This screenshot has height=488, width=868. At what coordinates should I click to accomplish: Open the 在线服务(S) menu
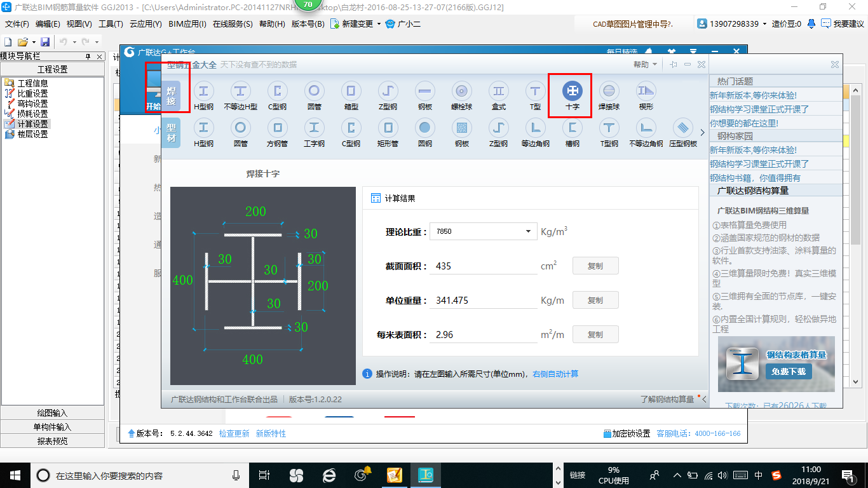point(233,24)
